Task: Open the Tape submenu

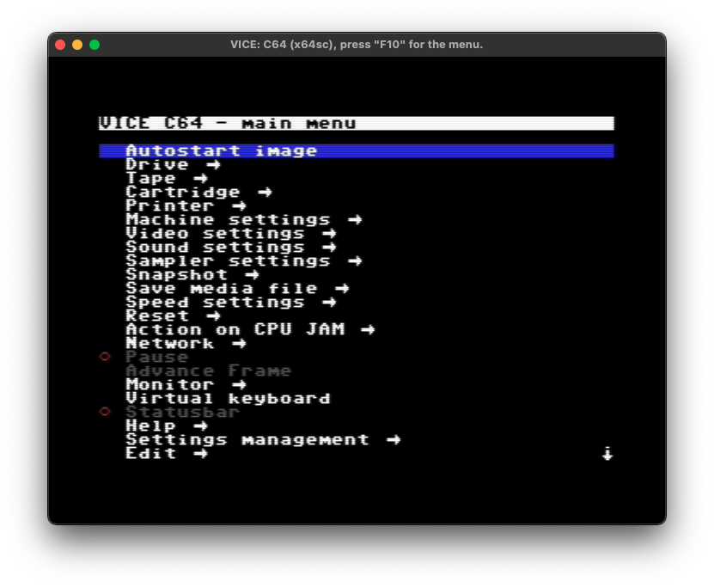Action: pos(151,179)
